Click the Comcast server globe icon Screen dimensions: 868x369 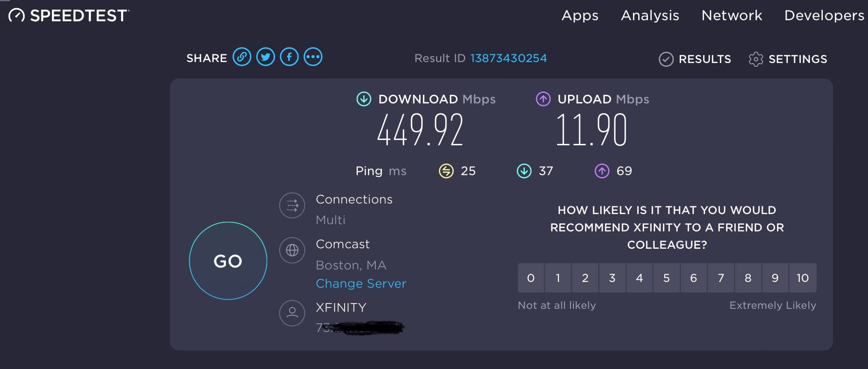[x=292, y=250]
